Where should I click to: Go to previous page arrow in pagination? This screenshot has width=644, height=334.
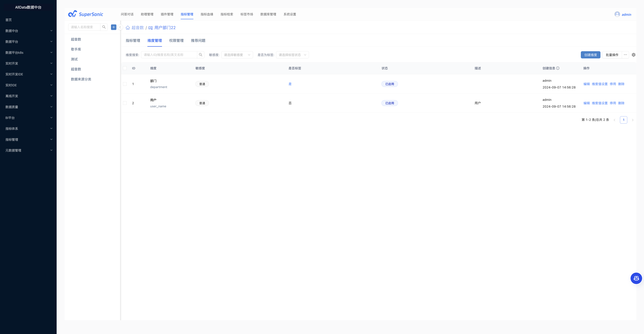(x=615, y=120)
